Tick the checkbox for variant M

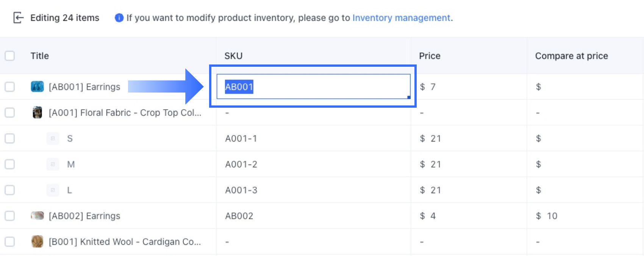coord(10,164)
